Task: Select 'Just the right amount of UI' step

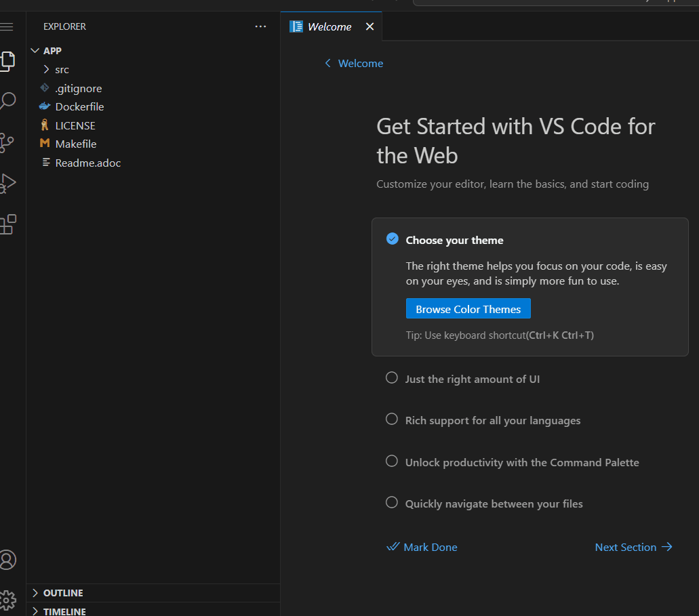Action: click(472, 379)
